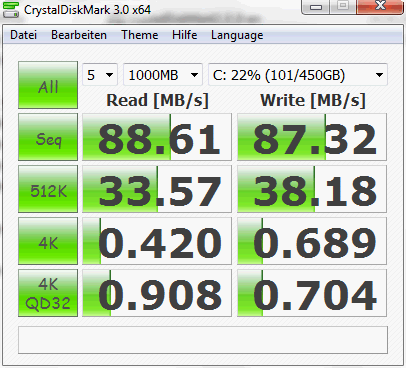The height and width of the screenshot is (368, 406).
Task: Select the 4K QD32 read value 0.908
Action: [x=157, y=293]
